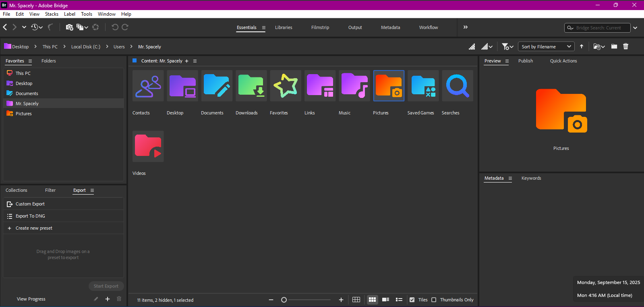Click Create new preset
Viewport: 644px width, 307px height.
[x=63, y=228]
